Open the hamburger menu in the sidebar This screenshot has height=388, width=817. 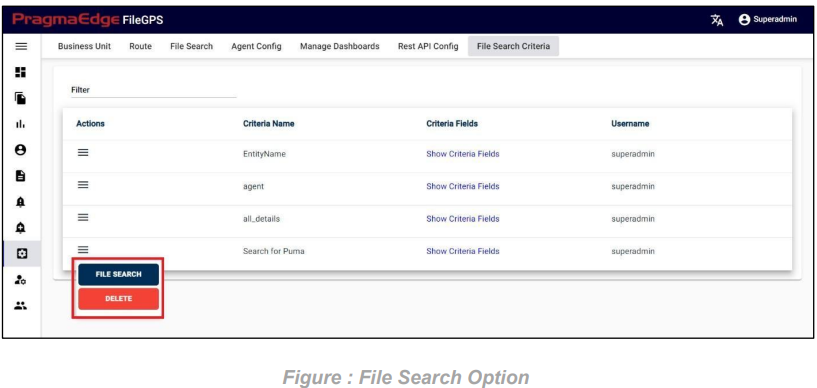tap(21, 46)
